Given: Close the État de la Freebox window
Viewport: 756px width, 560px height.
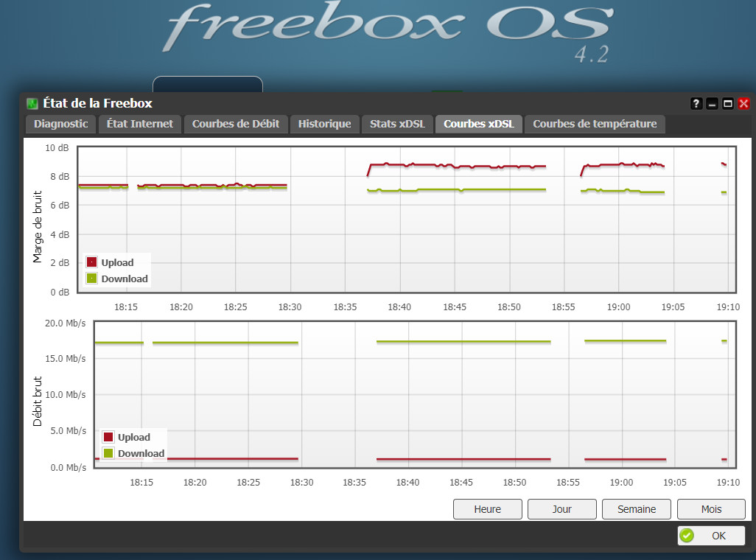Looking at the screenshot, I should [x=743, y=104].
